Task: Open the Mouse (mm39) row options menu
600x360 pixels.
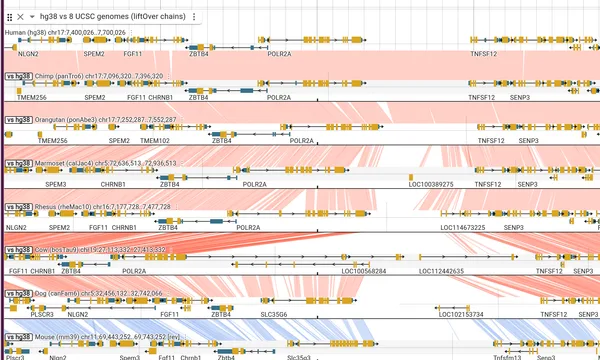Action: 186,337
